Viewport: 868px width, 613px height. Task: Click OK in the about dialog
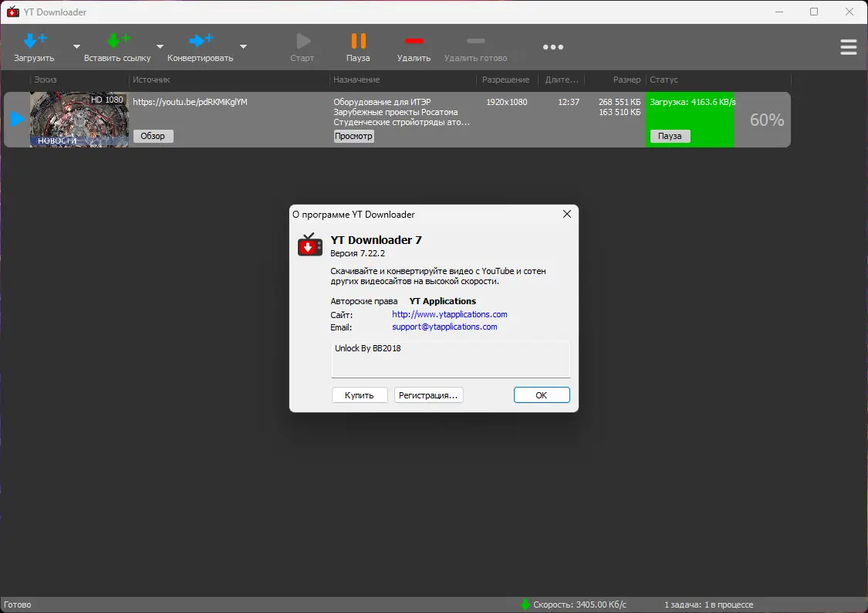(542, 395)
